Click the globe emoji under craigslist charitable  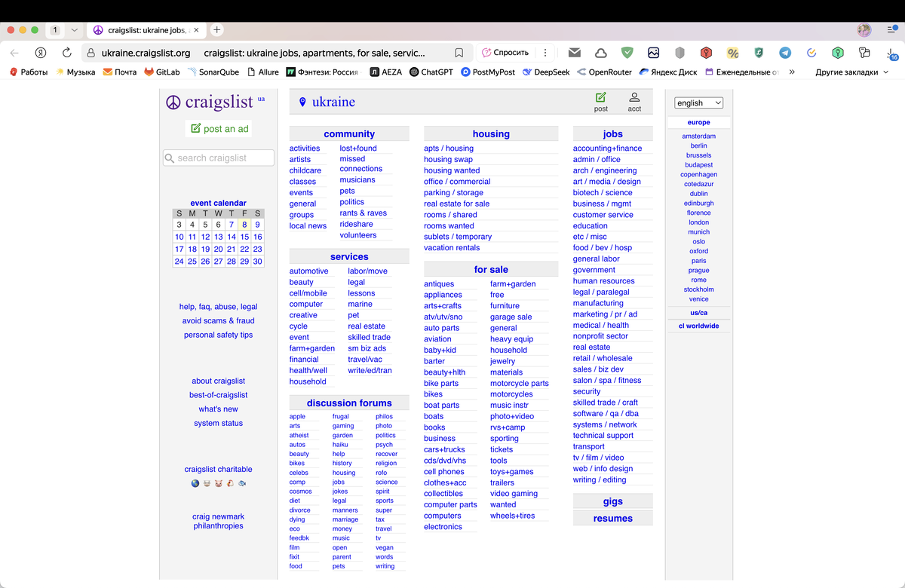click(195, 483)
